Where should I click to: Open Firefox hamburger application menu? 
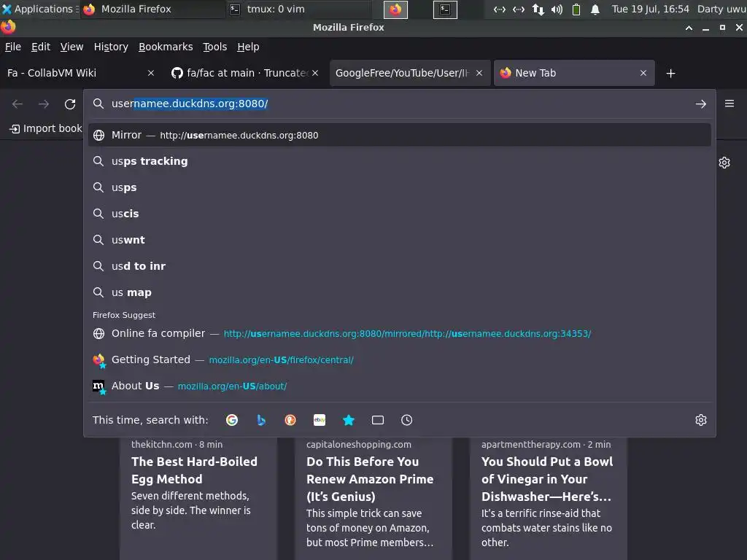pyautogui.click(x=729, y=104)
